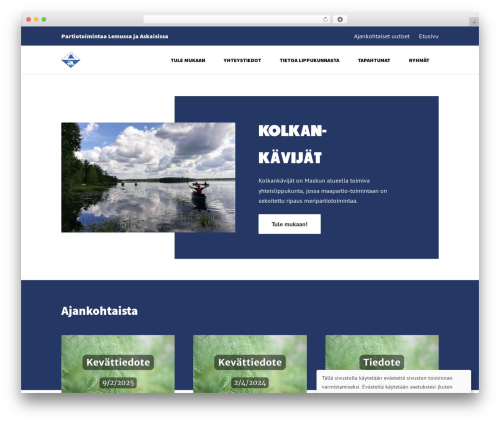The image size is (500, 423).
Task: Open the Ryhmät menu item
Action: point(419,60)
